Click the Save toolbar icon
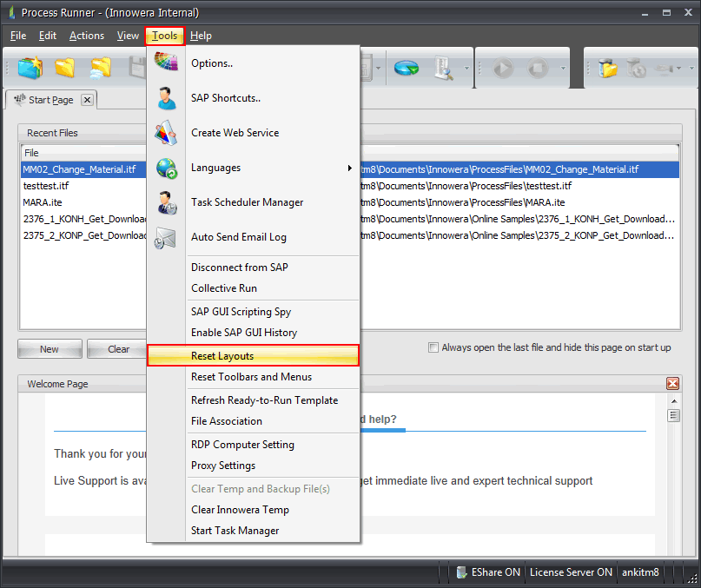701x588 pixels. coord(136,68)
